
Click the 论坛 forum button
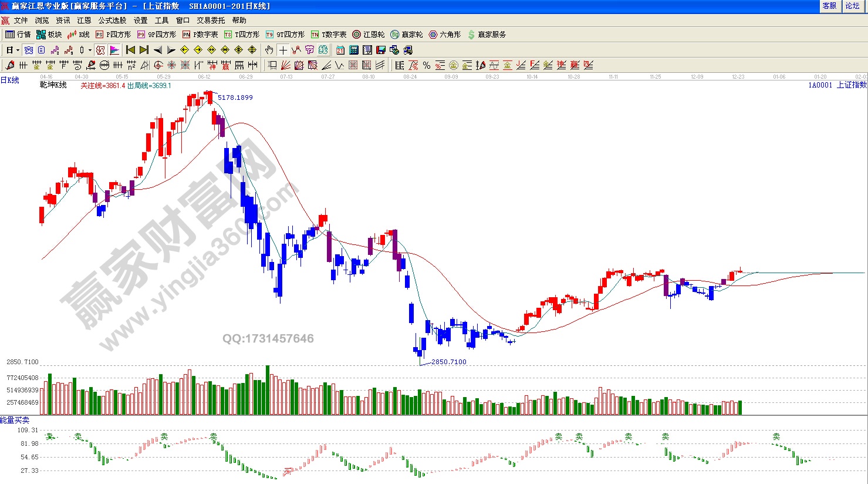point(852,6)
